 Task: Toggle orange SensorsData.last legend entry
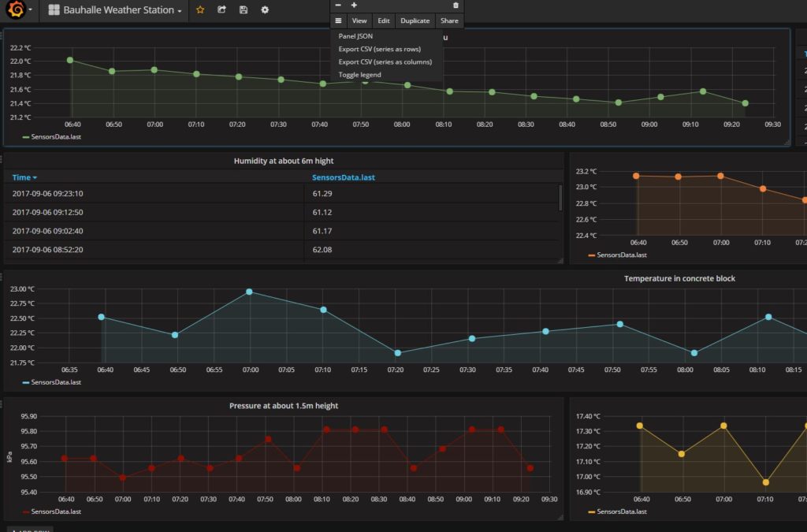click(621, 255)
